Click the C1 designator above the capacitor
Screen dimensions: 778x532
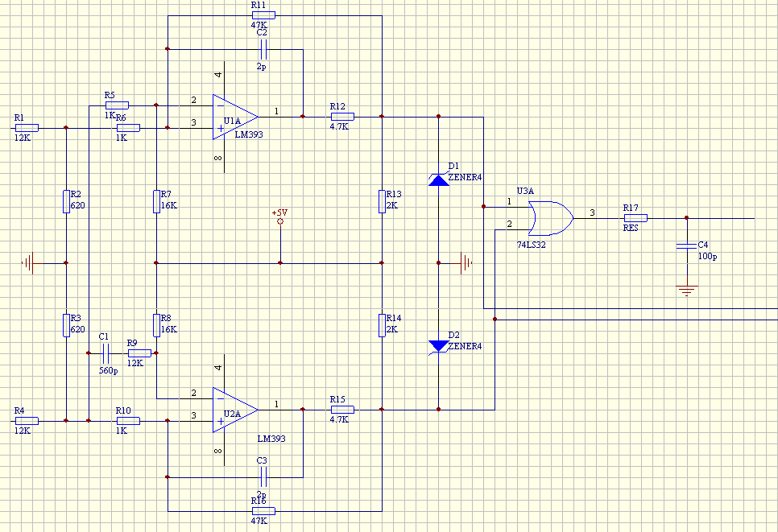104,336
